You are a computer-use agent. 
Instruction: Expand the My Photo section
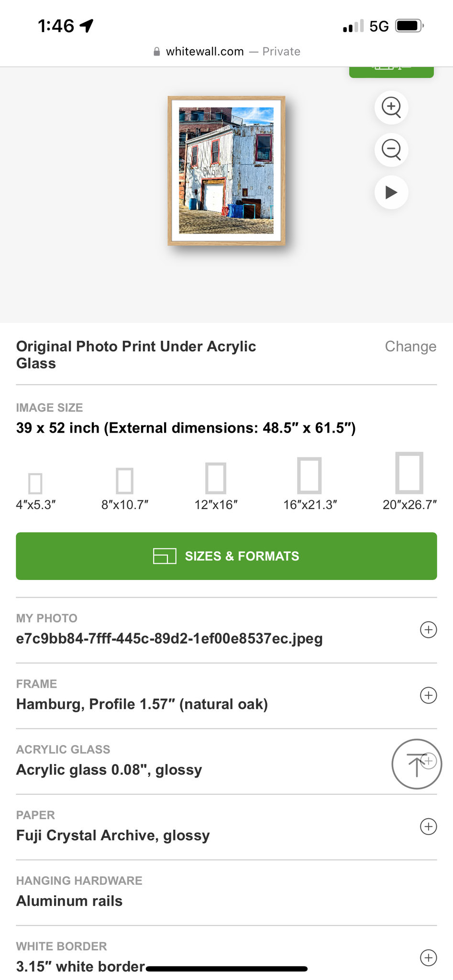pos(428,630)
